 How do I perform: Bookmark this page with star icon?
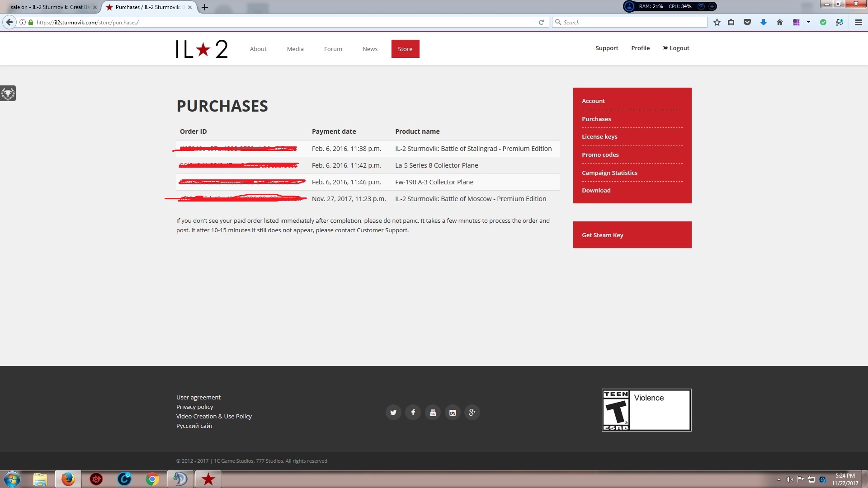[x=717, y=22]
